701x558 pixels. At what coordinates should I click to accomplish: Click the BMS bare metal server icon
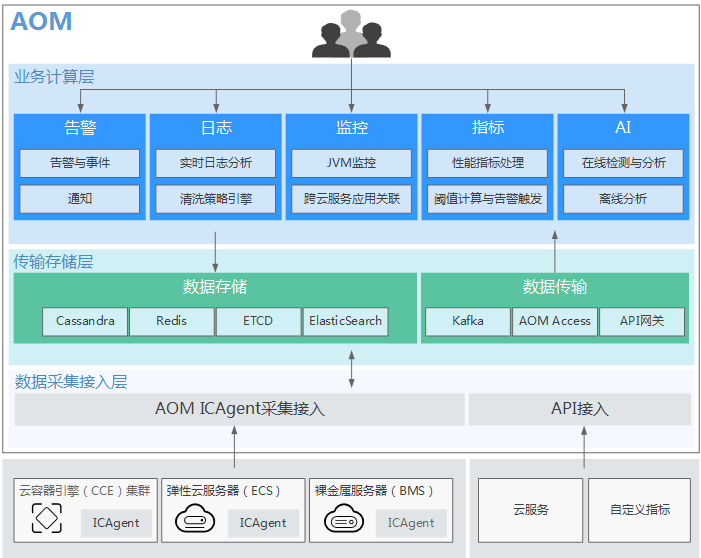tap(343, 520)
